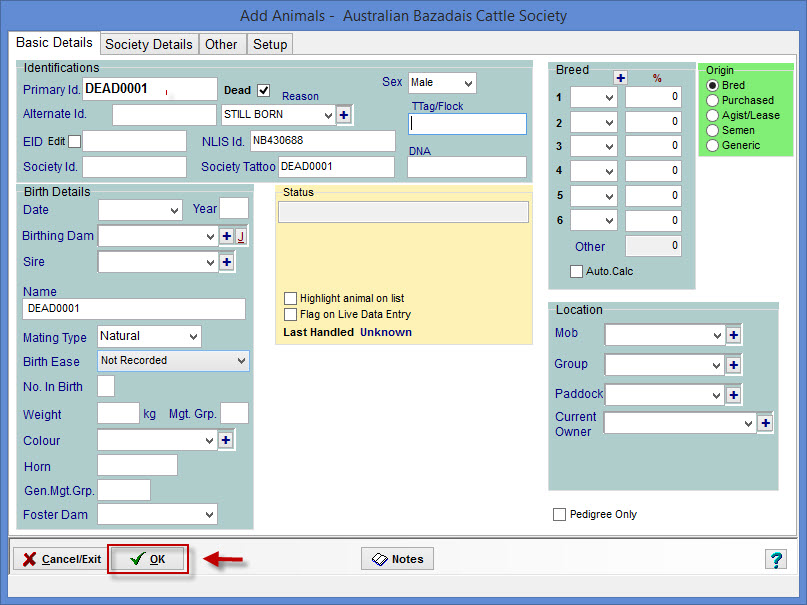Enable the EID Edit checkbox
Viewport: 807px width, 605px height.
[75, 141]
